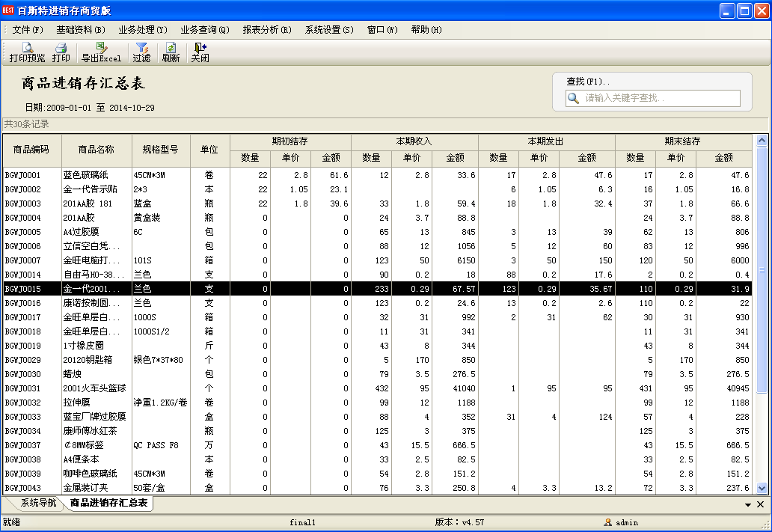Click the small X to close the tab panel

761,505
